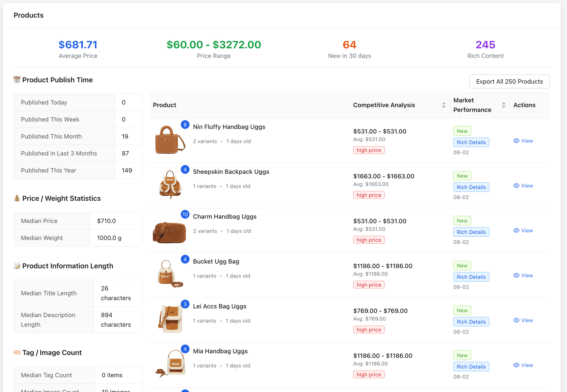The width and height of the screenshot is (567, 392).
Task: View the Nin Fluffy Handbag Uggs product
Action: click(523, 141)
